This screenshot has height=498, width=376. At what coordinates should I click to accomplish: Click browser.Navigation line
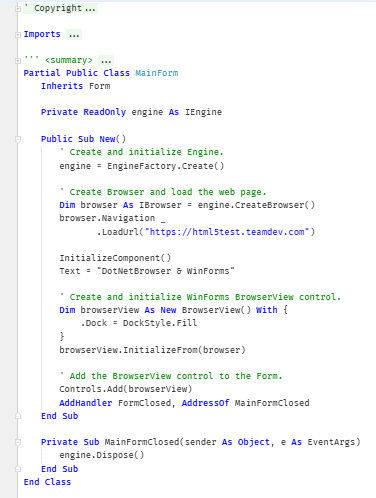coord(112,218)
